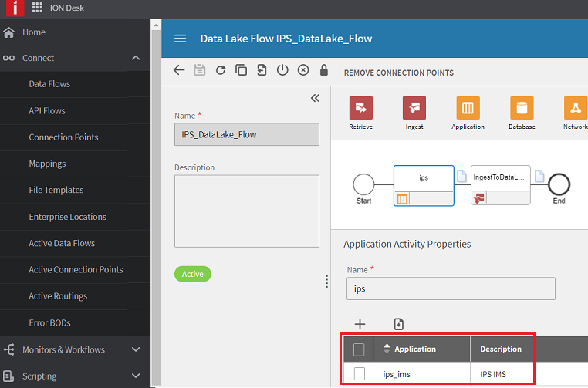Select the Database activity icon
This screenshot has width=588, height=388.
point(522,108)
